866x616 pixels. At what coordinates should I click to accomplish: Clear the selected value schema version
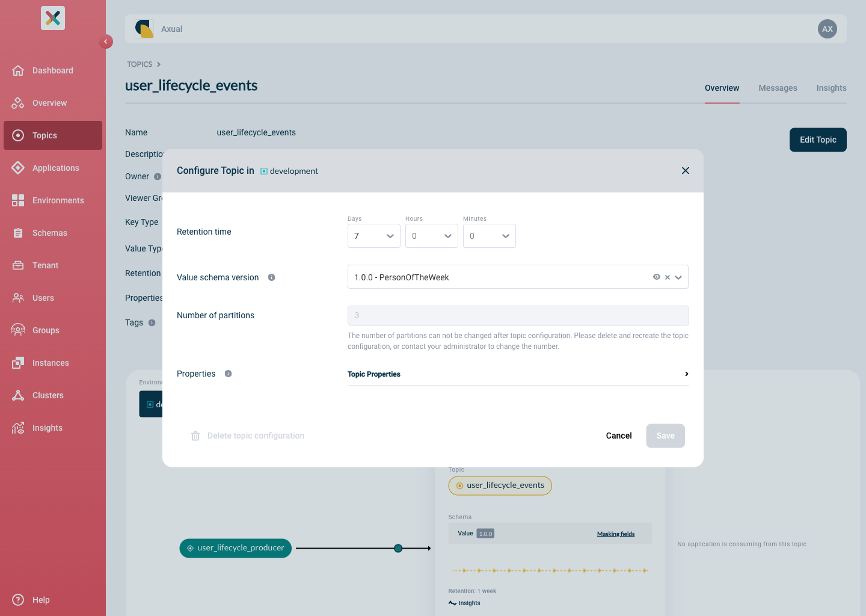668,277
